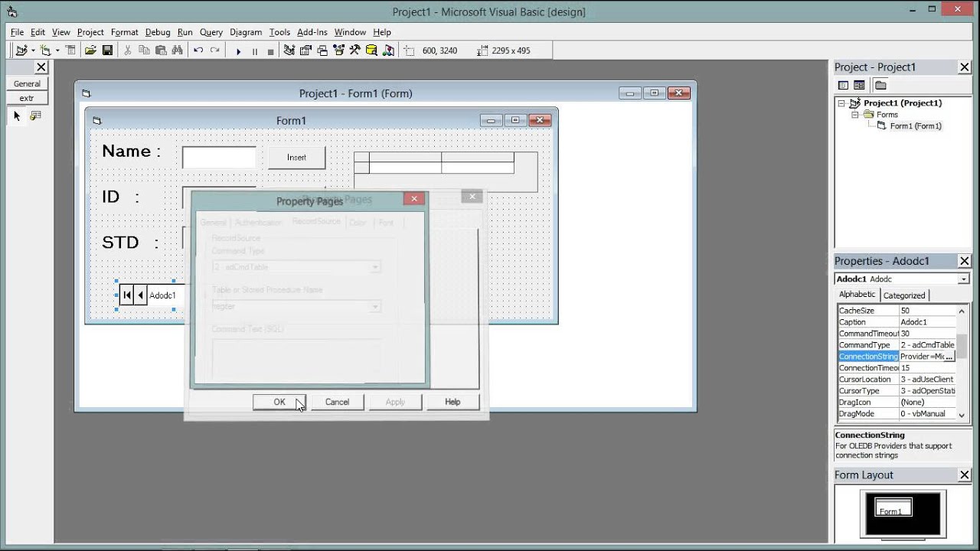Open the Form Layout Window toolbar icon
The image size is (980, 551).
coord(322,51)
